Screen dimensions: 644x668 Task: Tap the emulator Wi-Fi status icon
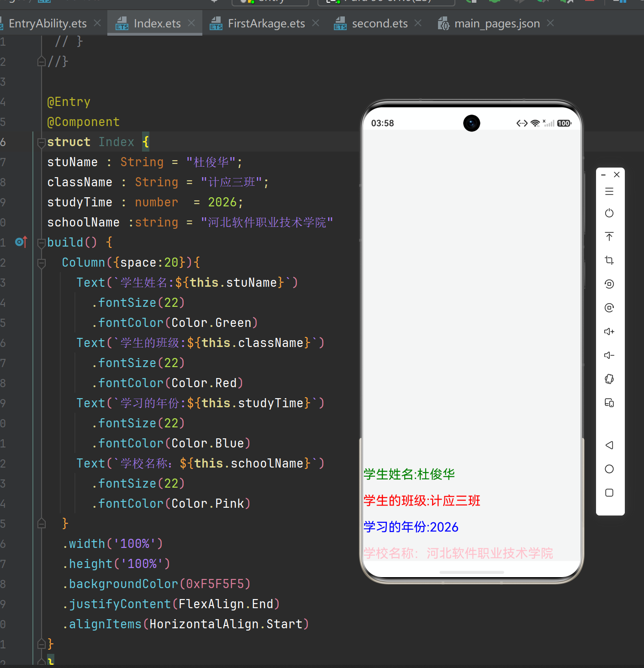click(535, 123)
